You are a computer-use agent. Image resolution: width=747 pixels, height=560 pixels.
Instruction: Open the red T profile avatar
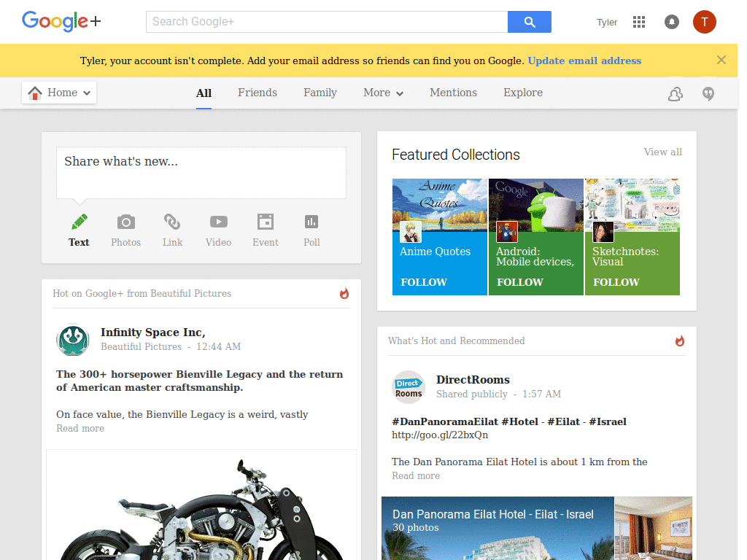pyautogui.click(x=704, y=22)
